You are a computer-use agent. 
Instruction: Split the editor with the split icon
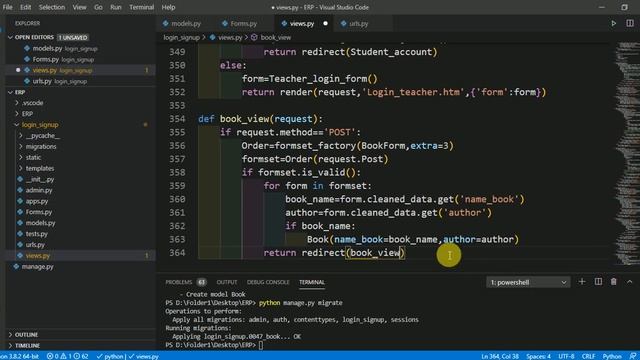(630, 23)
